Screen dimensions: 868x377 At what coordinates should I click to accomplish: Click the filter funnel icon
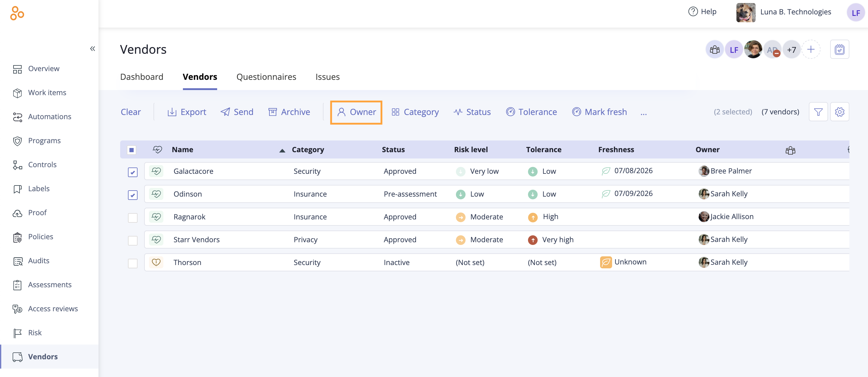coord(818,112)
